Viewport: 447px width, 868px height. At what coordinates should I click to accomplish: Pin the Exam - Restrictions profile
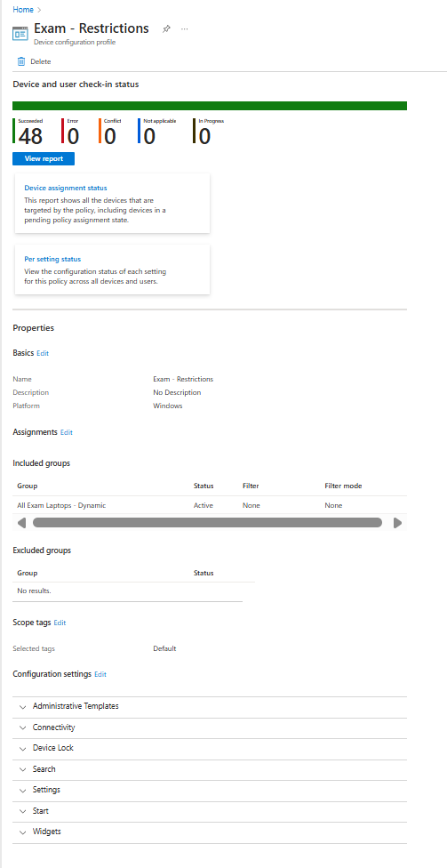166,29
